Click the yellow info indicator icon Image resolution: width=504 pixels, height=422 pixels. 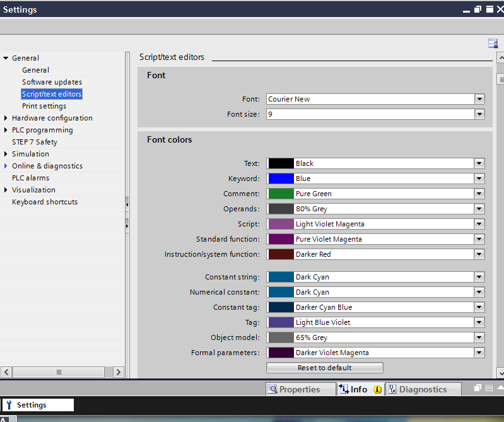[377, 390]
